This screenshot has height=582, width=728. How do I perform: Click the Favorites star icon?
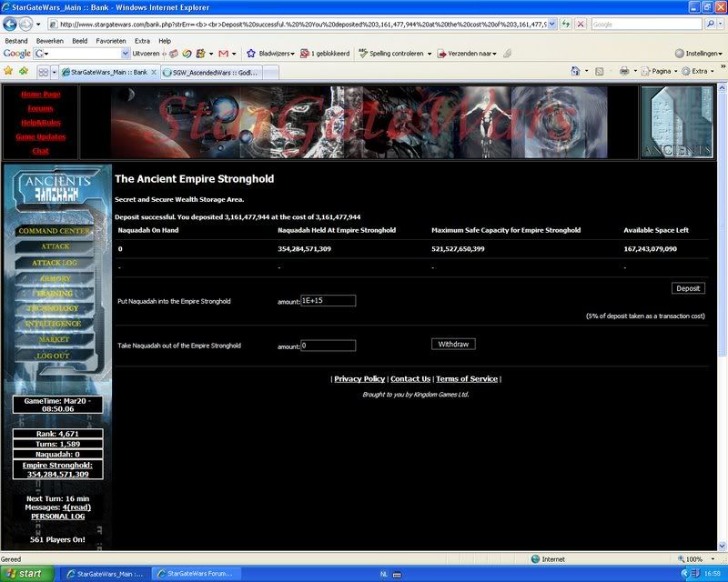point(9,71)
